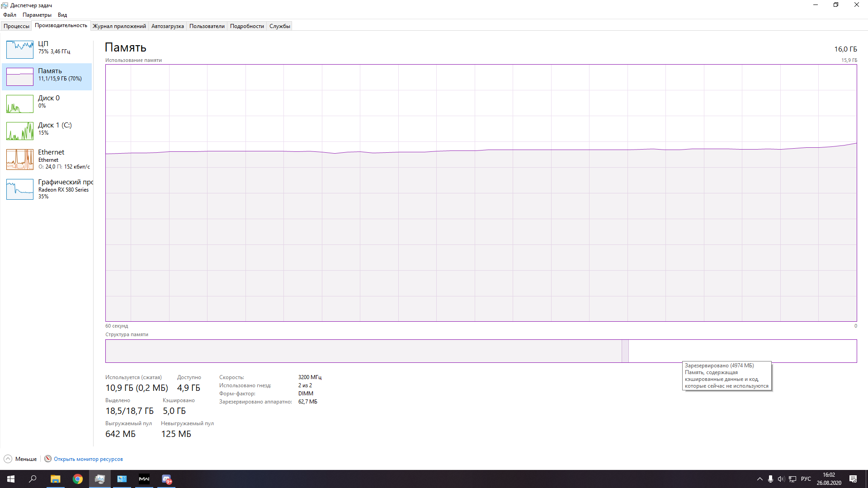Select the Производительность tab
This screenshot has height=488, width=868.
pyautogui.click(x=61, y=25)
